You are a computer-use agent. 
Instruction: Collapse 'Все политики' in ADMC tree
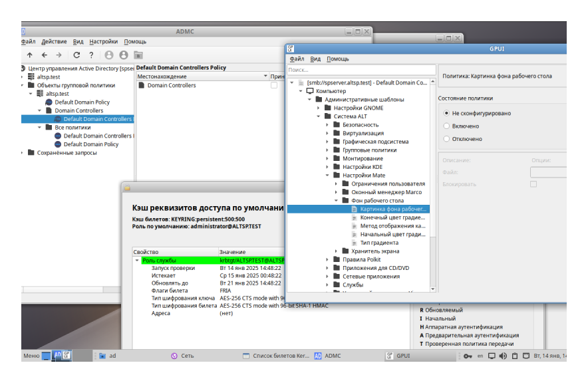[x=40, y=128]
